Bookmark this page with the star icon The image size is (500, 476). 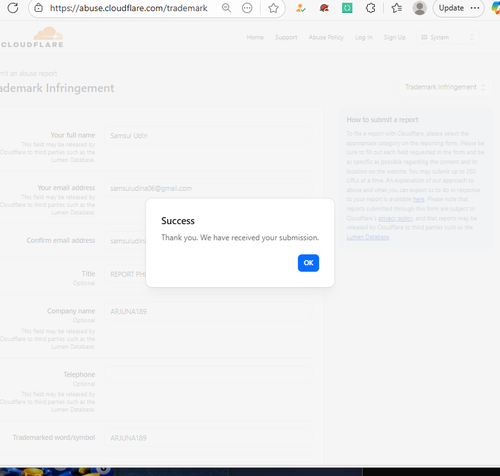click(273, 8)
